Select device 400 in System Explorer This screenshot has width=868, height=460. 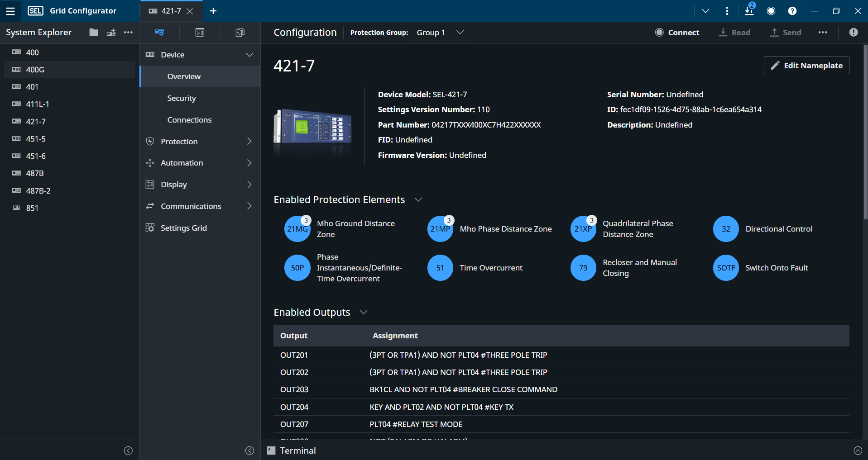[x=69, y=52]
